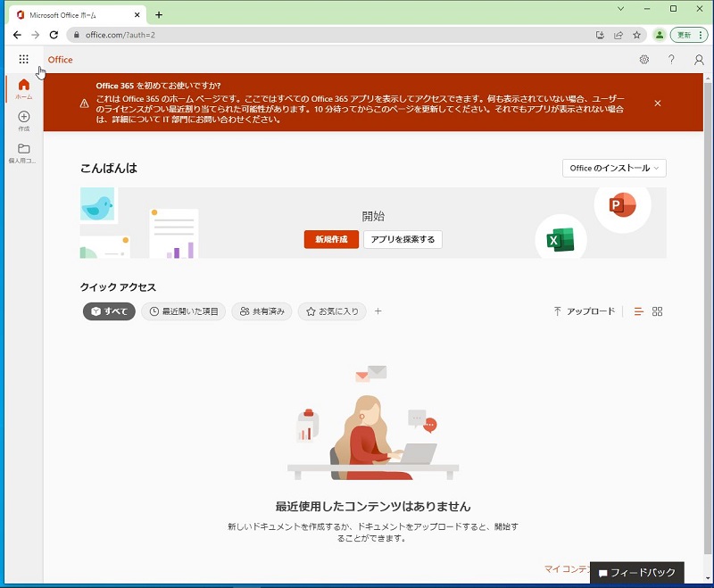Select the 最近開いた項目 filter
The height and width of the screenshot is (588, 714).
point(184,311)
